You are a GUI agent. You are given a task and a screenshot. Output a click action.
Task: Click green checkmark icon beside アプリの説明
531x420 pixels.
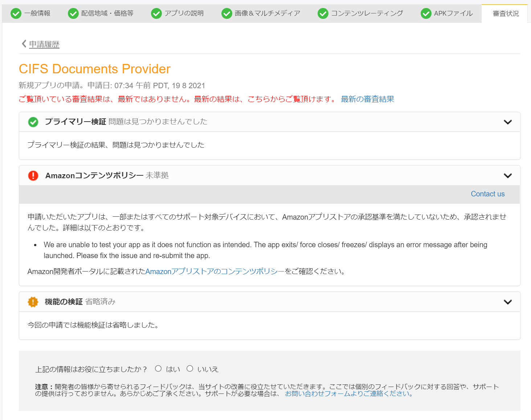click(x=156, y=14)
